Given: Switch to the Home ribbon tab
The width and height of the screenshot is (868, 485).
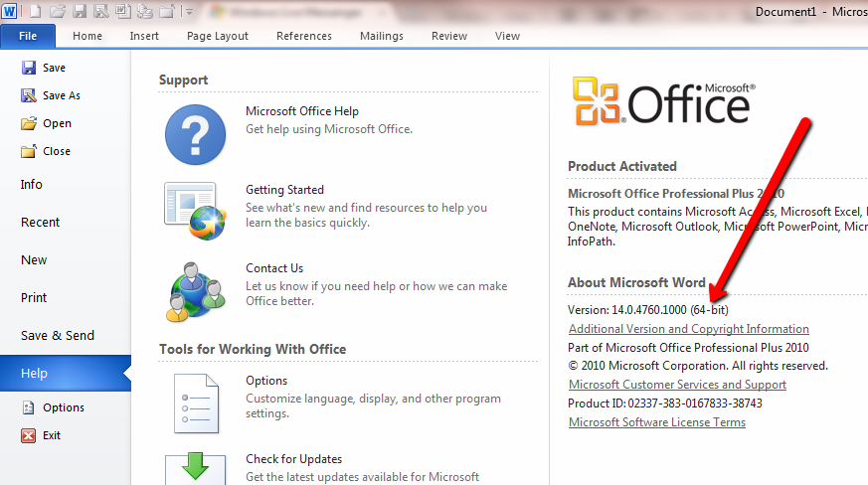Looking at the screenshot, I should coord(87,36).
